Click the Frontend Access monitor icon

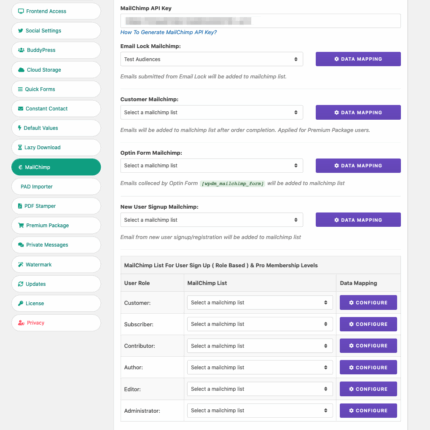pos(21,11)
